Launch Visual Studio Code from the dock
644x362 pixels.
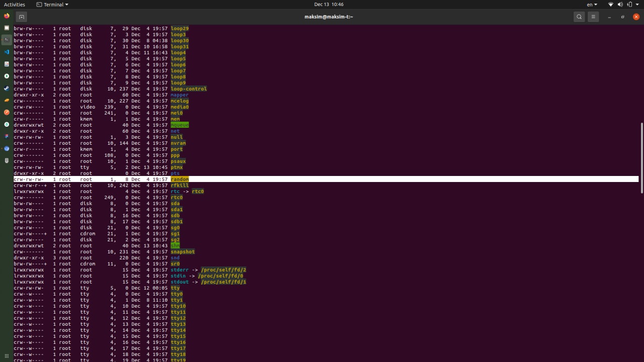point(7,52)
